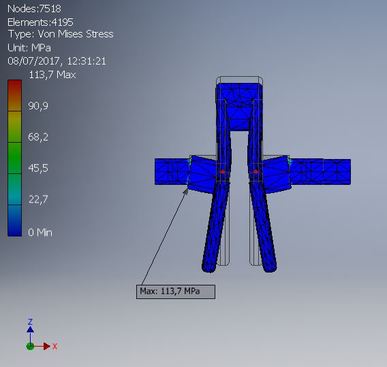Click the green segment of the color bar

coord(15,158)
